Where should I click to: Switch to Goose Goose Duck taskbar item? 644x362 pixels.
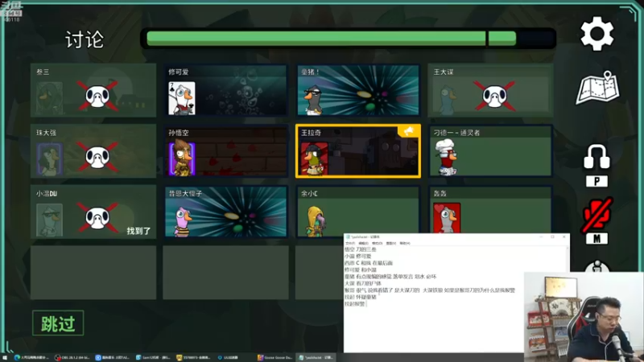tap(275, 357)
